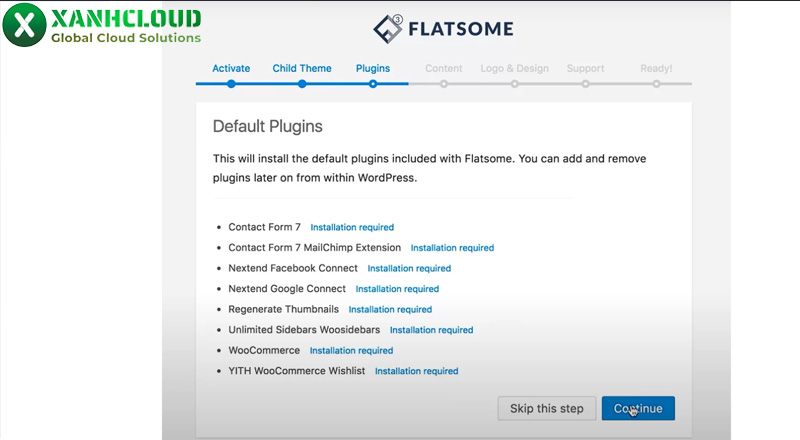
Task: Click Installation required for YITH WooCommerce Wishlist
Action: 416,371
